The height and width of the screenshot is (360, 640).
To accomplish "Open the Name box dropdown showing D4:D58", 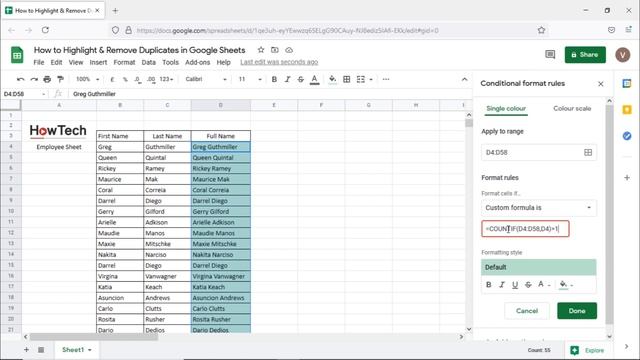I will [43, 94].
